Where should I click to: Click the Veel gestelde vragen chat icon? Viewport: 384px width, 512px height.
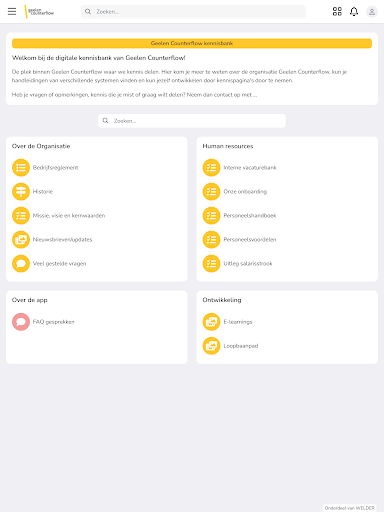pos(21,263)
